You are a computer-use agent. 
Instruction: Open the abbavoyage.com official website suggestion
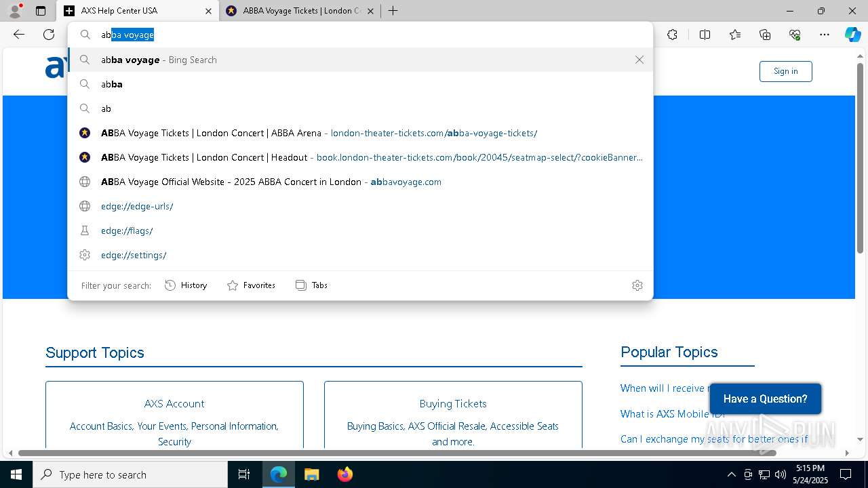[x=360, y=182]
